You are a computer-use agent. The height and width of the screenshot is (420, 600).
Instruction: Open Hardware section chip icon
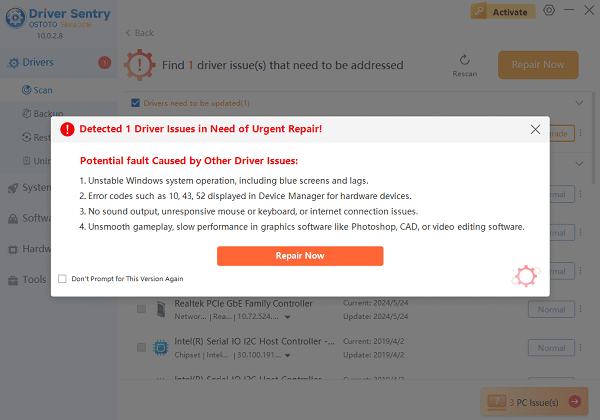(13, 249)
